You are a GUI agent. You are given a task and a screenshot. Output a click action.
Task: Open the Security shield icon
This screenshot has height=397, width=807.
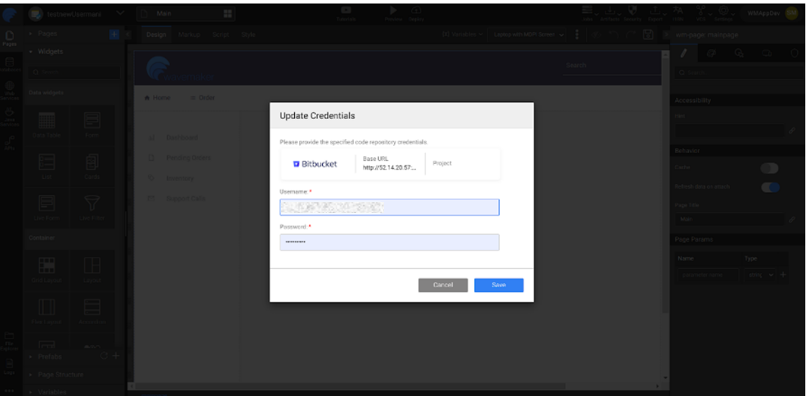point(632,13)
